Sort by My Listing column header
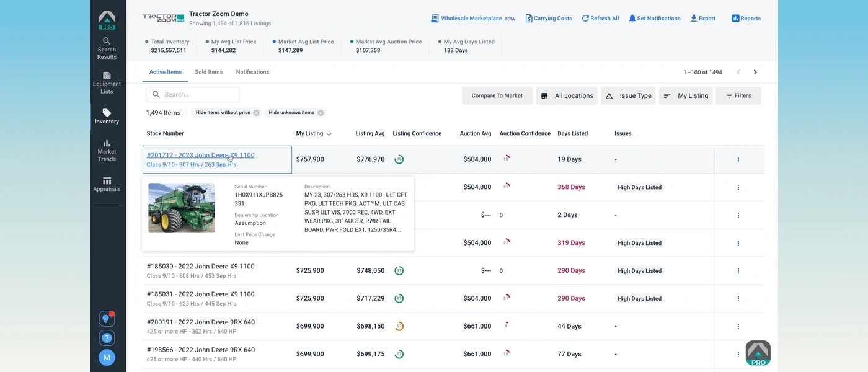This screenshot has height=372, width=868. [x=314, y=133]
